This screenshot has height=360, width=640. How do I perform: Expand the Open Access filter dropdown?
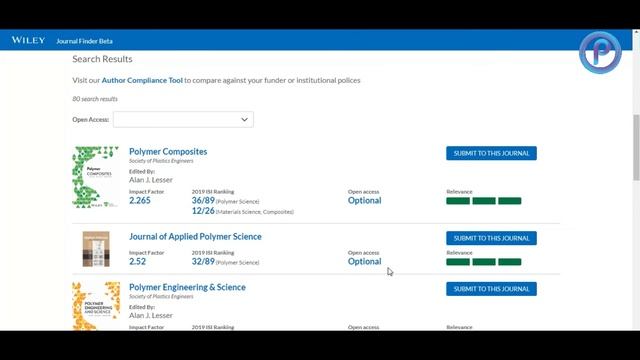(x=183, y=120)
